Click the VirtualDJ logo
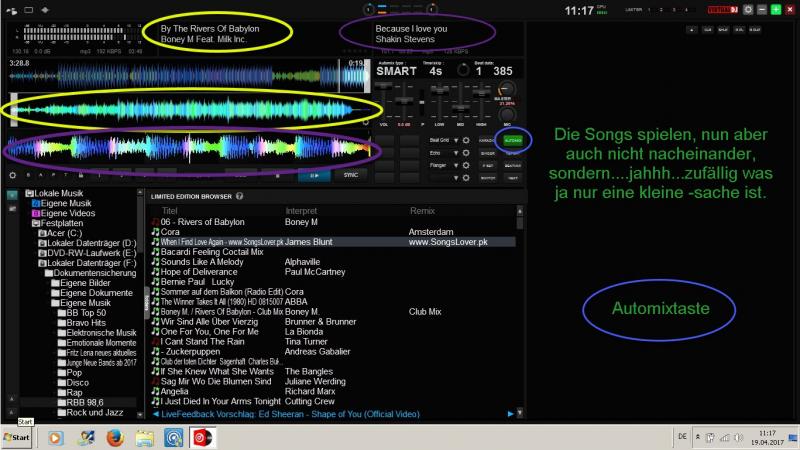Screen dimensions: 800x450 pyautogui.click(x=722, y=10)
